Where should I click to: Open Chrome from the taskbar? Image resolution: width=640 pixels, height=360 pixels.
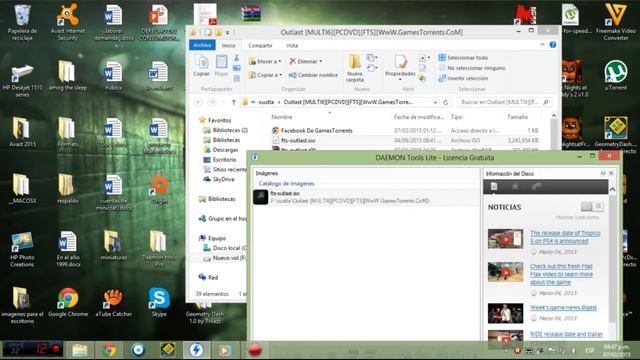(109, 350)
